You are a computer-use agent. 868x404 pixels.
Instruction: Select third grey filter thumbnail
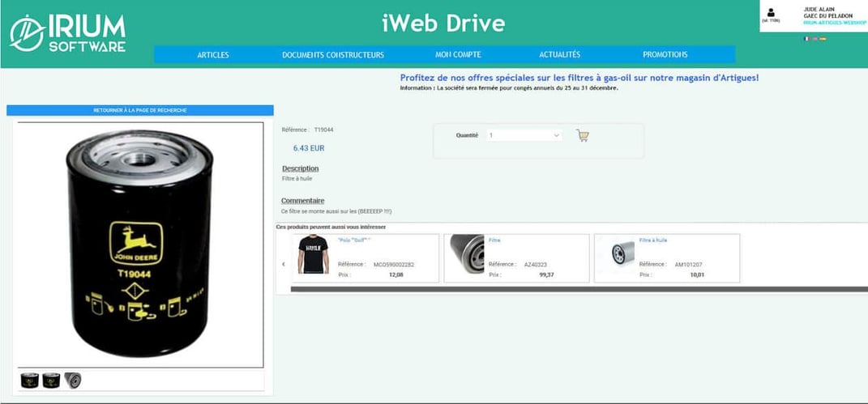tap(72, 381)
